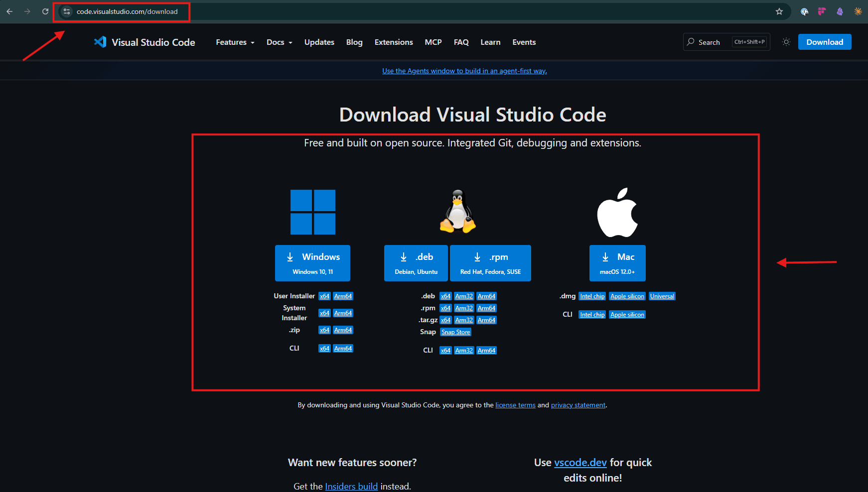Download the .deb Debian, Ubuntu package
The width and height of the screenshot is (868, 492).
[416, 263]
